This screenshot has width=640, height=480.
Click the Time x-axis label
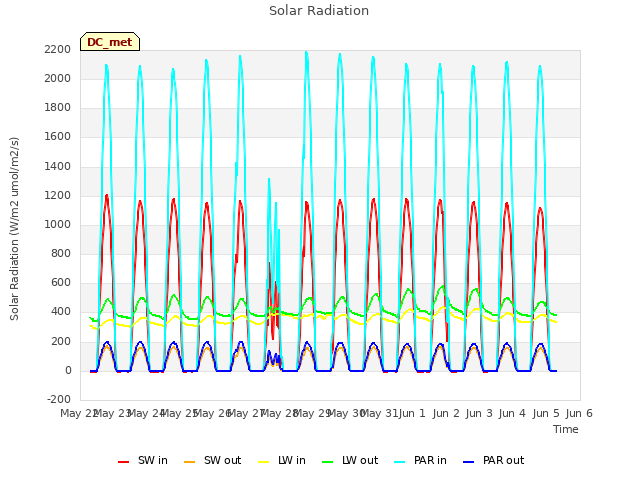point(566,429)
